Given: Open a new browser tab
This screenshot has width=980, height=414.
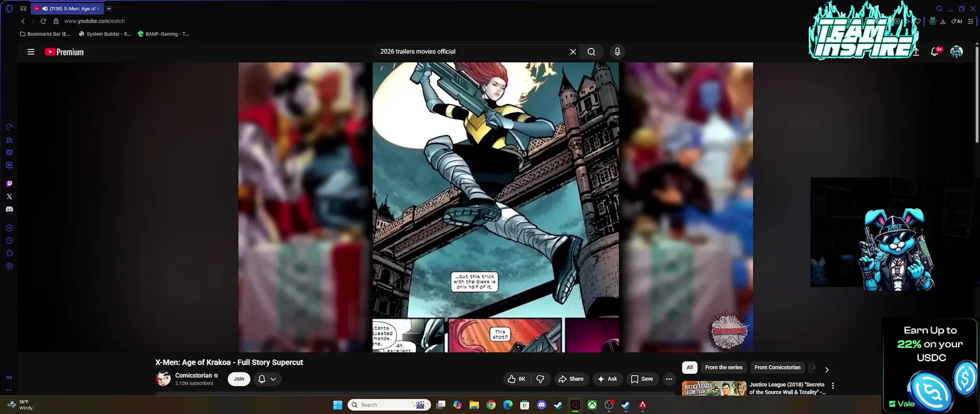Looking at the screenshot, I should 109,9.
